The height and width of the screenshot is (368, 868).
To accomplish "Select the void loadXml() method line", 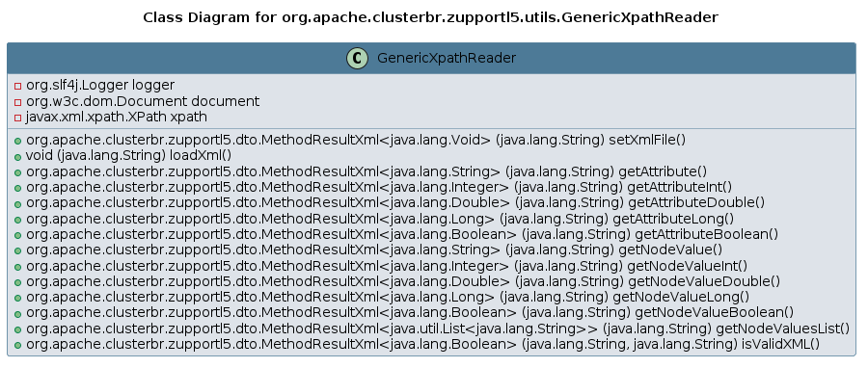I will (x=128, y=156).
